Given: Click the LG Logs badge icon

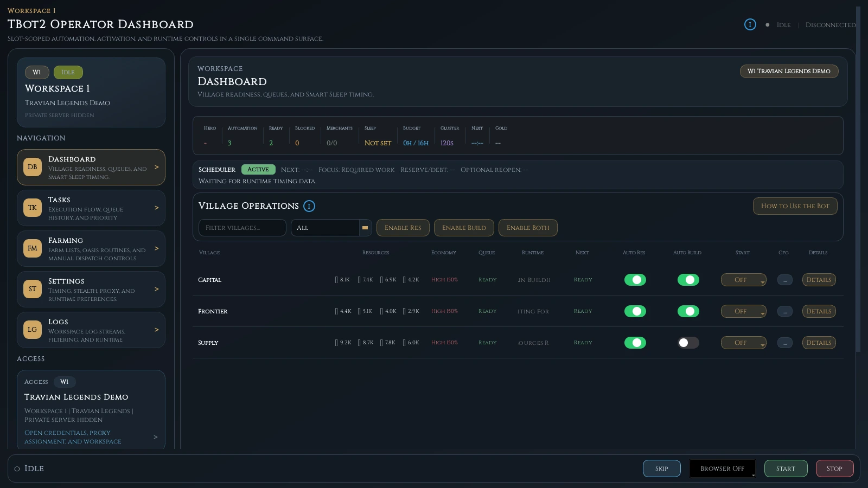Looking at the screenshot, I should [33, 330].
